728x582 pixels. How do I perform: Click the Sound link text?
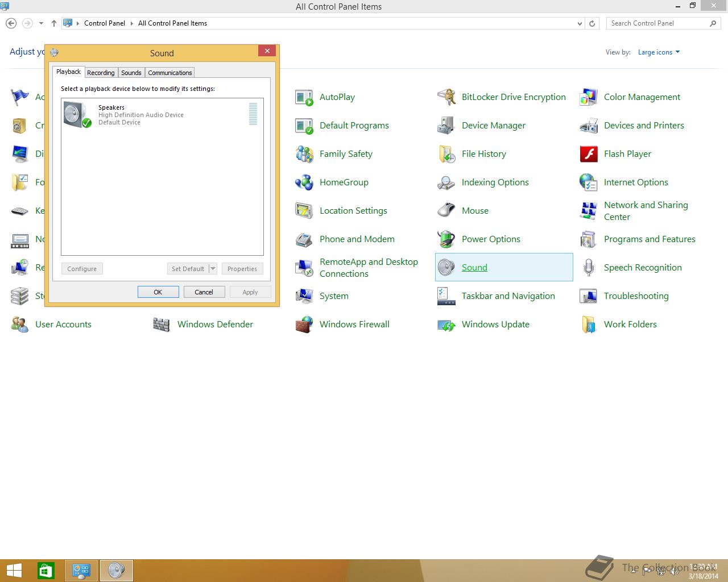pos(474,268)
